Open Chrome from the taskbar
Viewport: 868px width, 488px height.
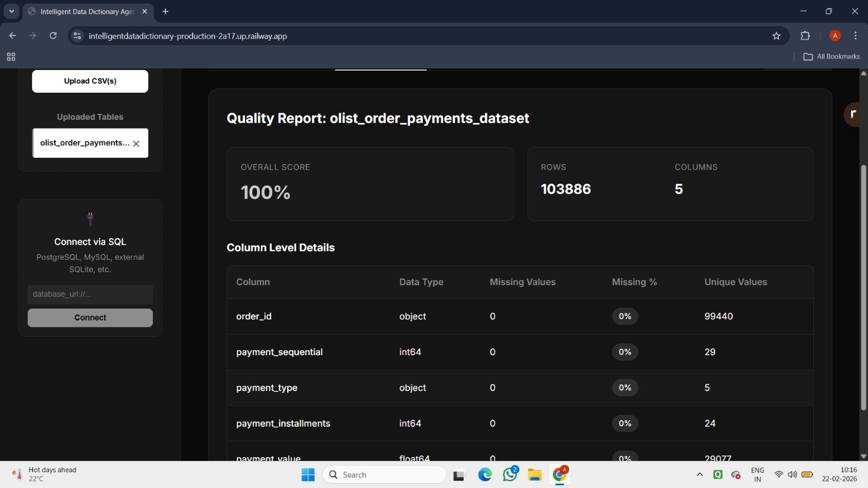coord(560,475)
